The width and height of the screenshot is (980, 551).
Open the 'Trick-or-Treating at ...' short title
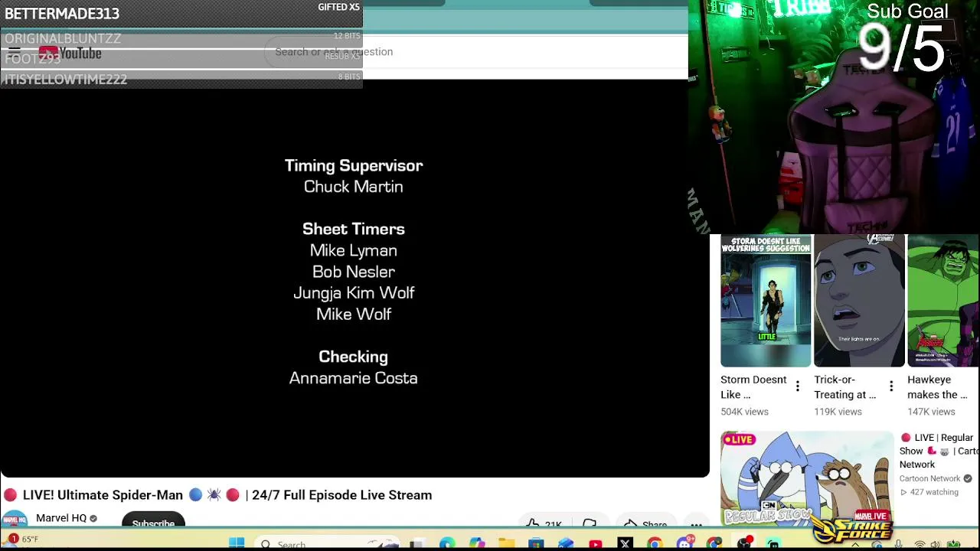[845, 387]
